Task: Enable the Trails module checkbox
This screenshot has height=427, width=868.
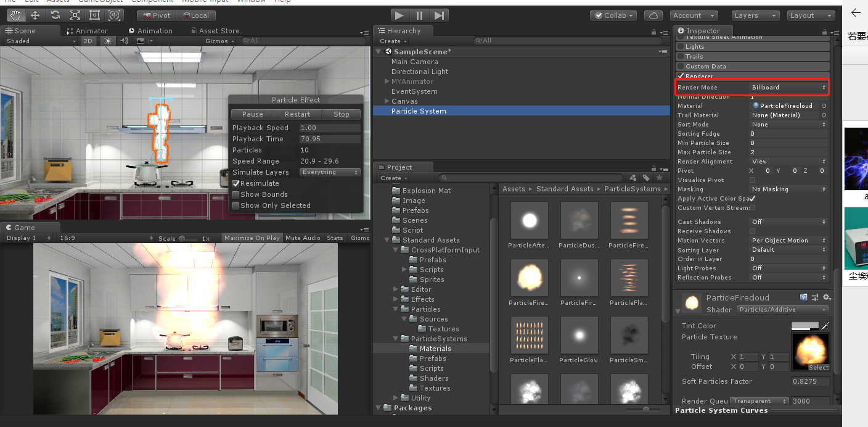Action: 681,56
